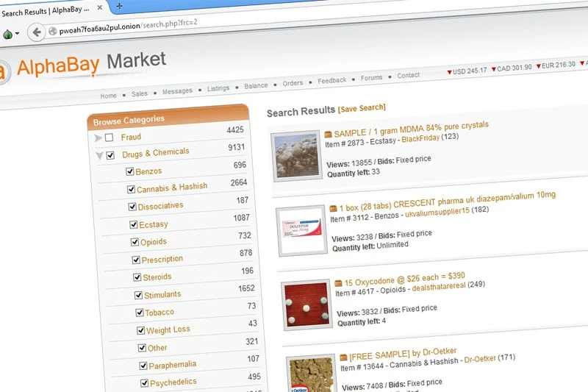The image size is (588, 392).
Task: Open vendor BlackFriday profile link
Action: (x=420, y=138)
